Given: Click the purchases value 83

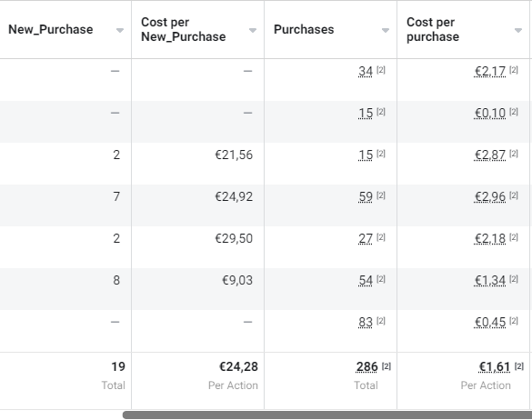Looking at the screenshot, I should [366, 323].
